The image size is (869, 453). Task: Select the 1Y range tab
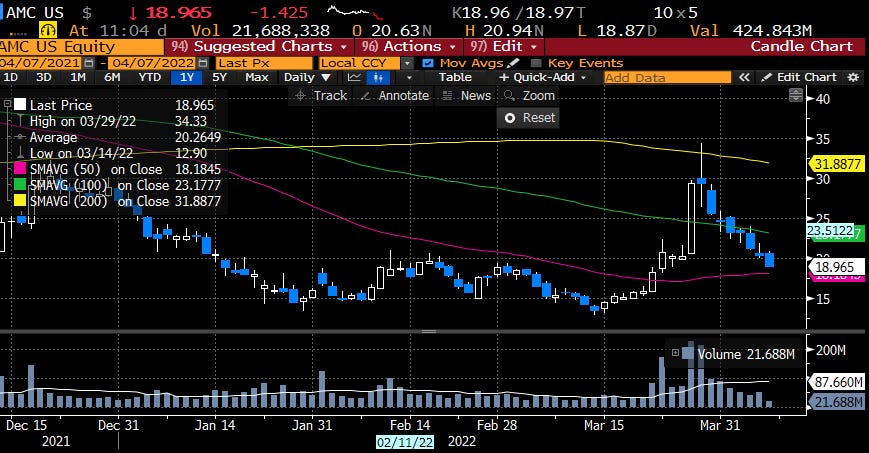[x=187, y=78]
